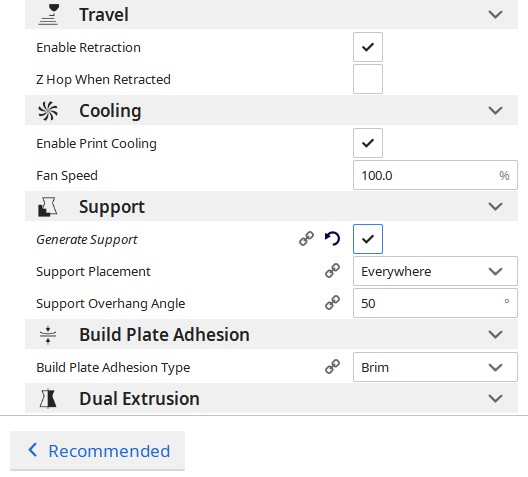Open the Support Placement dropdown

(x=435, y=271)
